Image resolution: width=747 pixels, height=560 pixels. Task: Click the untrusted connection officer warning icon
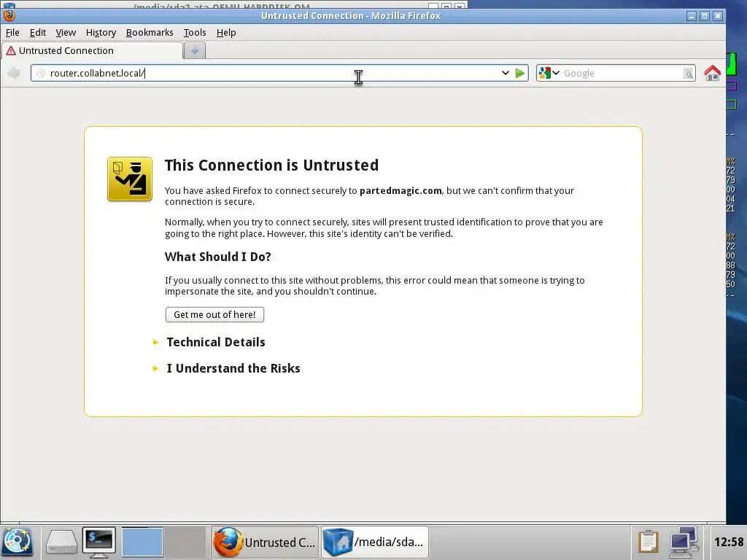130,179
